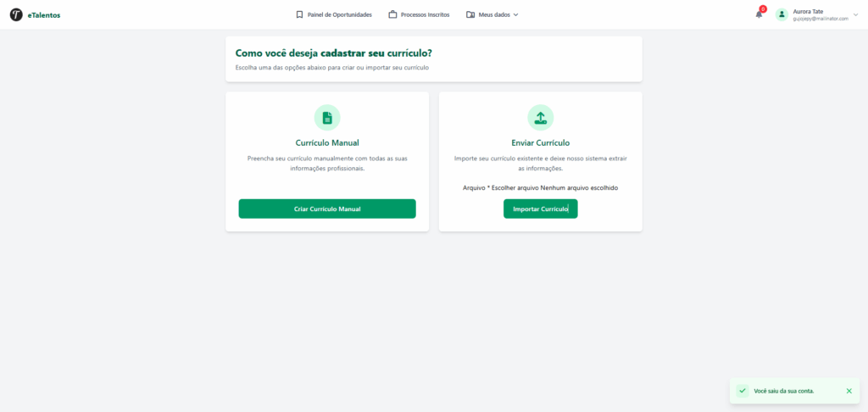Open Processos Inscritos menu item
Viewport: 868px width, 412px height.
coord(419,15)
